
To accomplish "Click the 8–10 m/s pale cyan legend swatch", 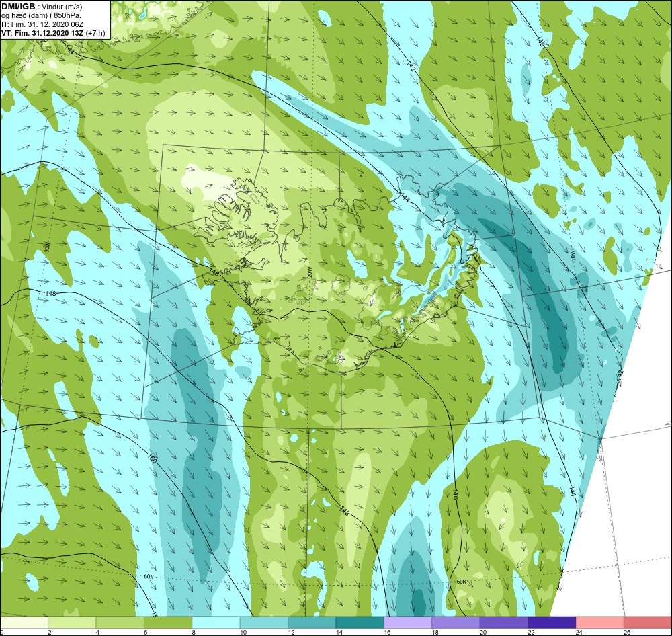I will pos(216,623).
